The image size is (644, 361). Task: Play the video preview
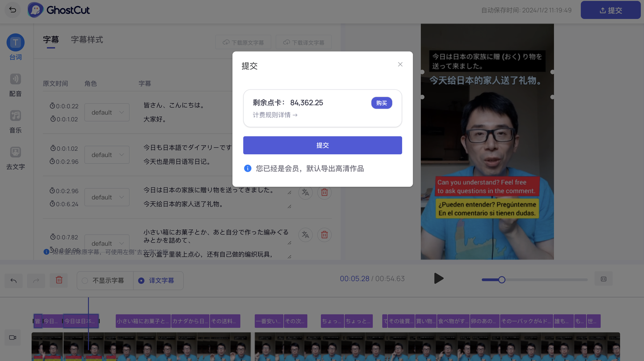coord(439,278)
